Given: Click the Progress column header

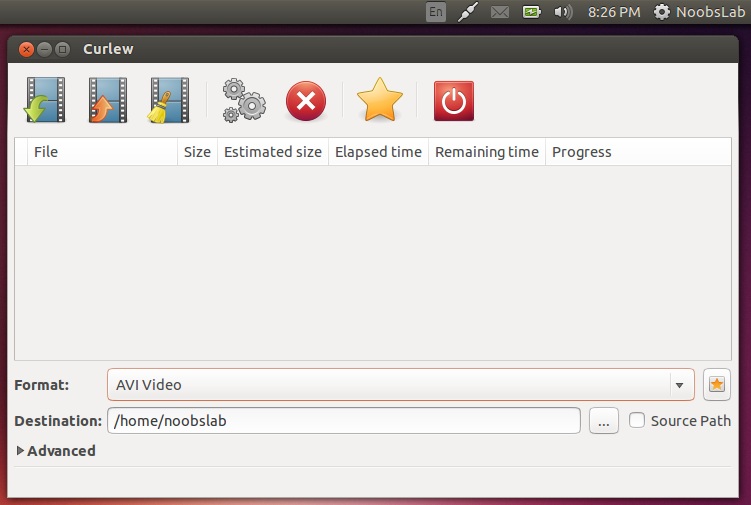Looking at the screenshot, I should [x=638, y=152].
